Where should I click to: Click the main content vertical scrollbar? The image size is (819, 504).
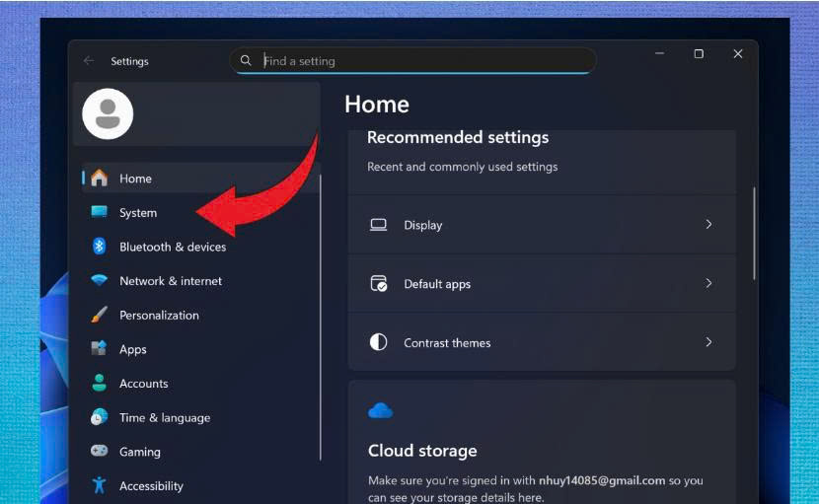(754, 234)
